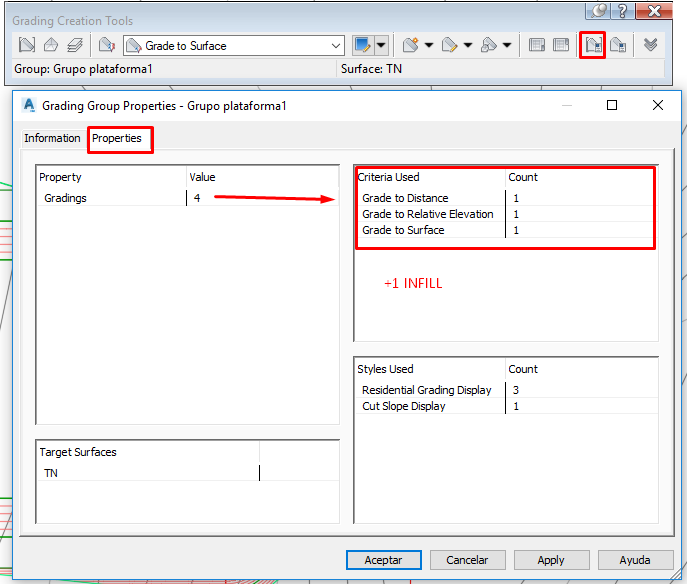The image size is (687, 584).
Task: Open Grading Properties icon in toolbar
Action: [x=618, y=45]
